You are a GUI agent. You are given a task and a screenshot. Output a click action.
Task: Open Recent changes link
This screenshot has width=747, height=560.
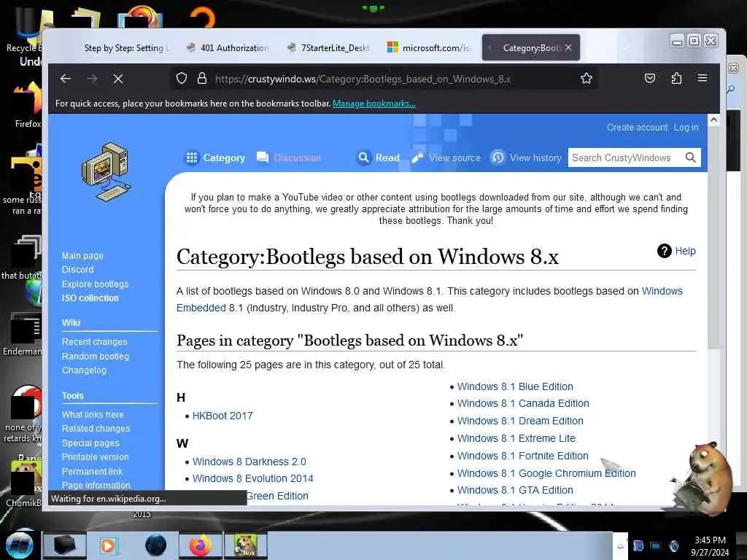94,342
